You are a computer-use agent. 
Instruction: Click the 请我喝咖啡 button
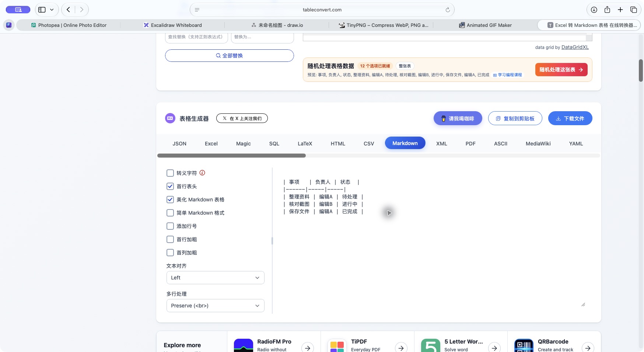(458, 118)
